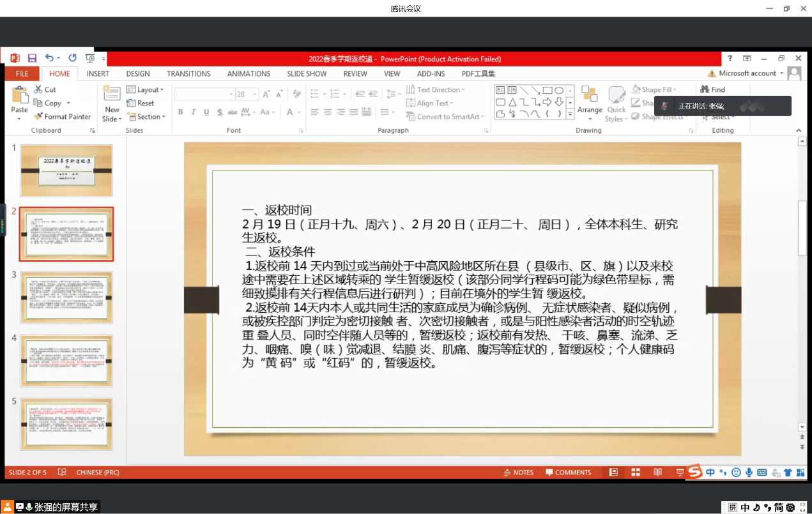Click the Find binoculars icon
This screenshot has width=812, height=514.
(x=705, y=90)
